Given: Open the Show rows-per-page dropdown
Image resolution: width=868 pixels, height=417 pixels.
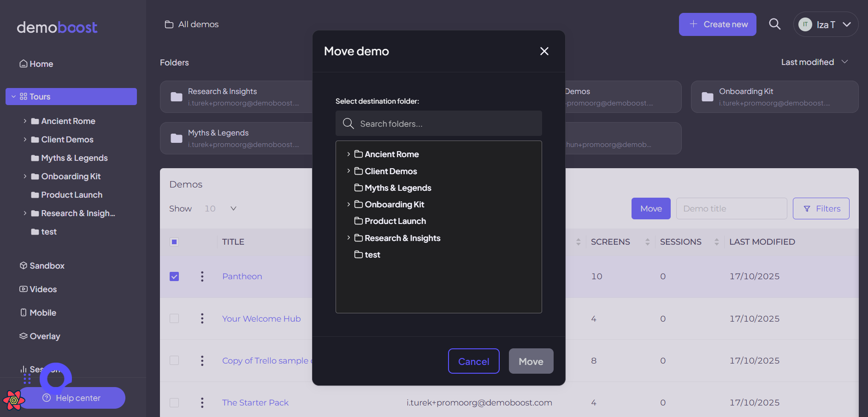Looking at the screenshot, I should pyautogui.click(x=220, y=209).
